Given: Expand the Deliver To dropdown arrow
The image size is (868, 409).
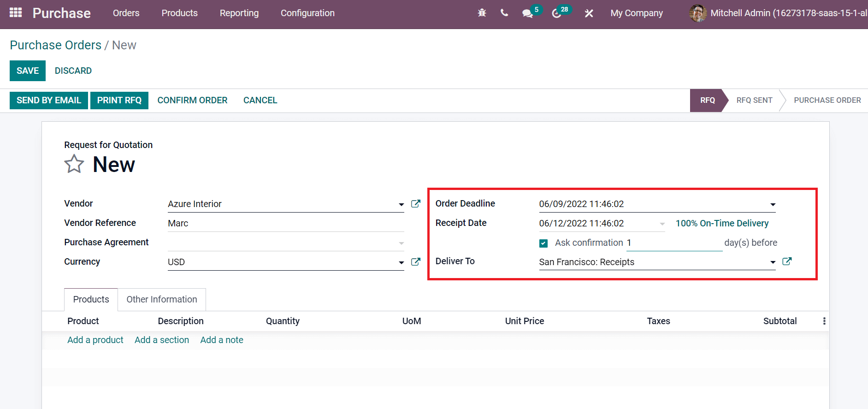Looking at the screenshot, I should click(773, 262).
